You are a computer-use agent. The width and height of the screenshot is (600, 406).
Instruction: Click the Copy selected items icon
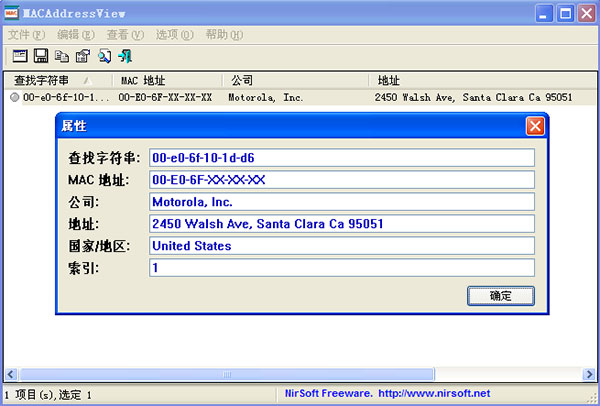(x=62, y=56)
